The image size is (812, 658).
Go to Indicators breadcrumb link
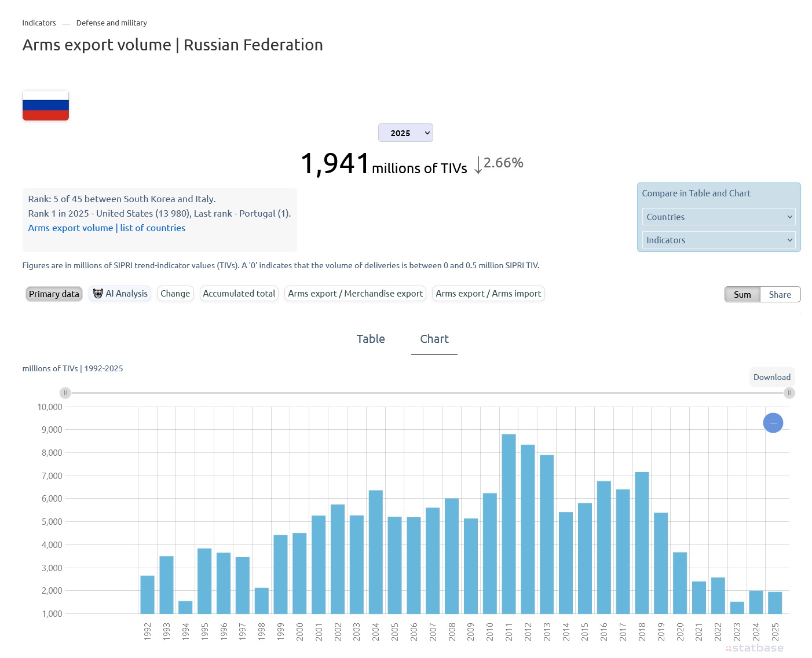pyautogui.click(x=39, y=23)
